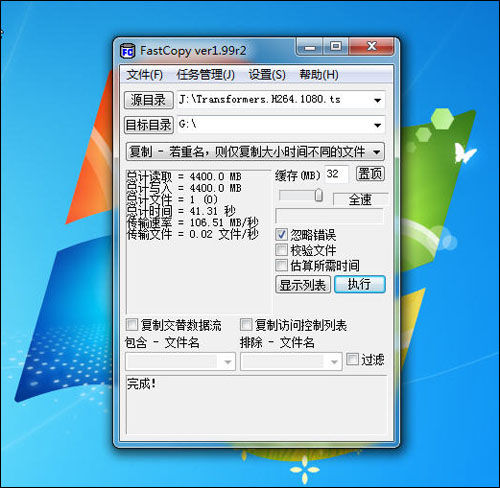This screenshot has height=488, width=500.
Task: Click the 显示列表 button
Action: click(303, 285)
